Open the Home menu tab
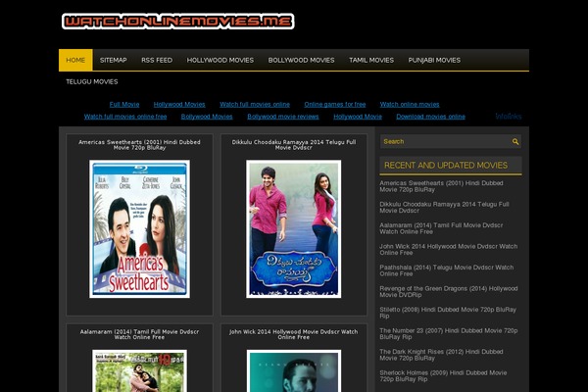The image size is (588, 392). [x=75, y=60]
